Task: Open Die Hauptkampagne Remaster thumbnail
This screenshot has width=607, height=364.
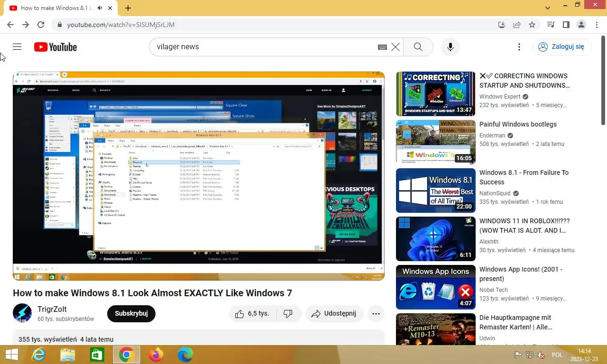Action: [435, 329]
